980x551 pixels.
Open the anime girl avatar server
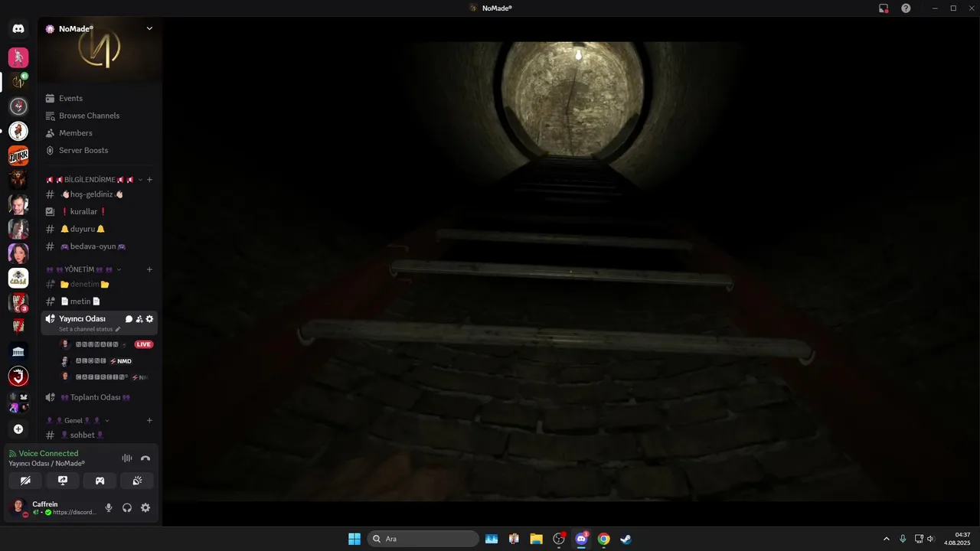pyautogui.click(x=18, y=253)
